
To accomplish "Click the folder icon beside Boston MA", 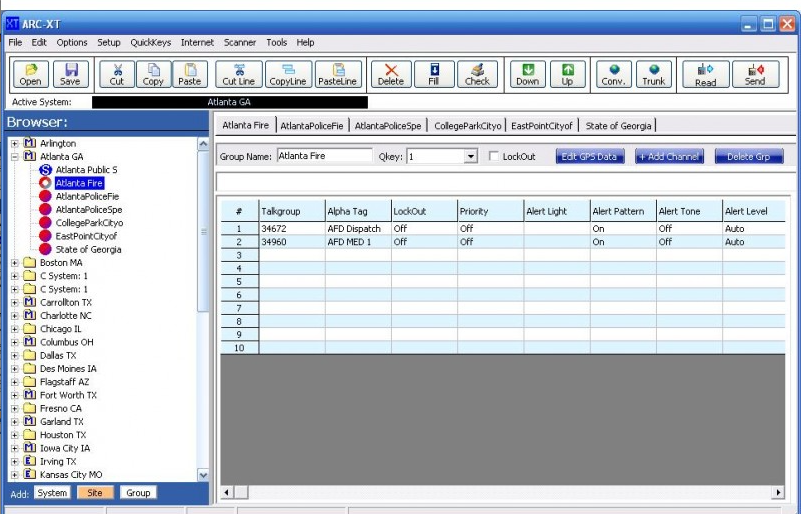I will (x=30, y=263).
